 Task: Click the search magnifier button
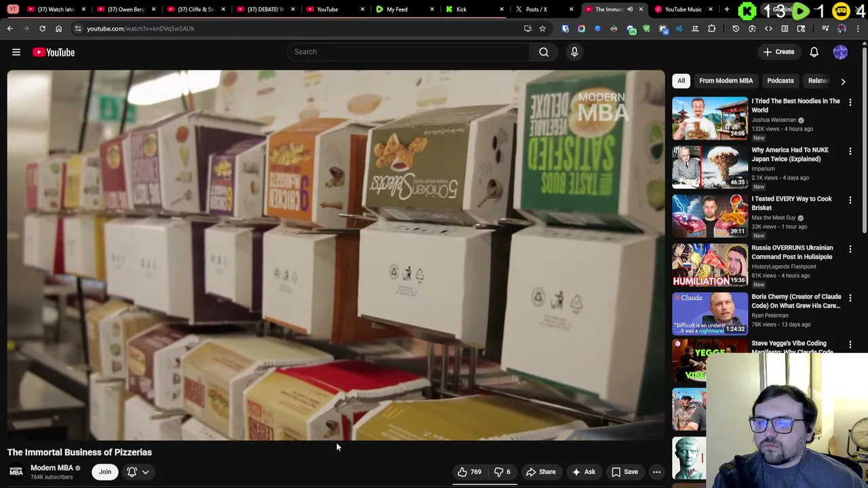point(544,52)
